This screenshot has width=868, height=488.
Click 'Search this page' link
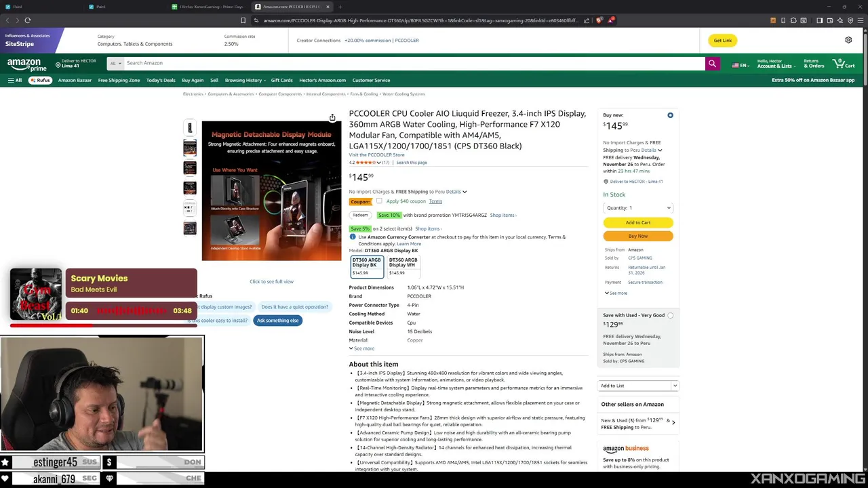point(412,163)
